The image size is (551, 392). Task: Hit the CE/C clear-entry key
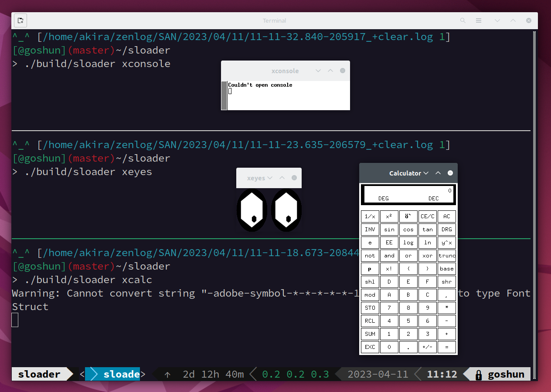click(428, 216)
